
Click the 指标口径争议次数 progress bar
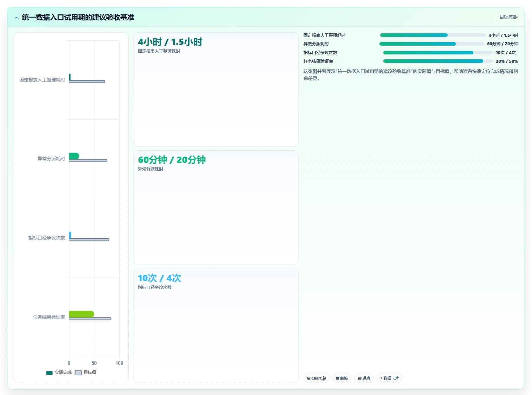438,53
